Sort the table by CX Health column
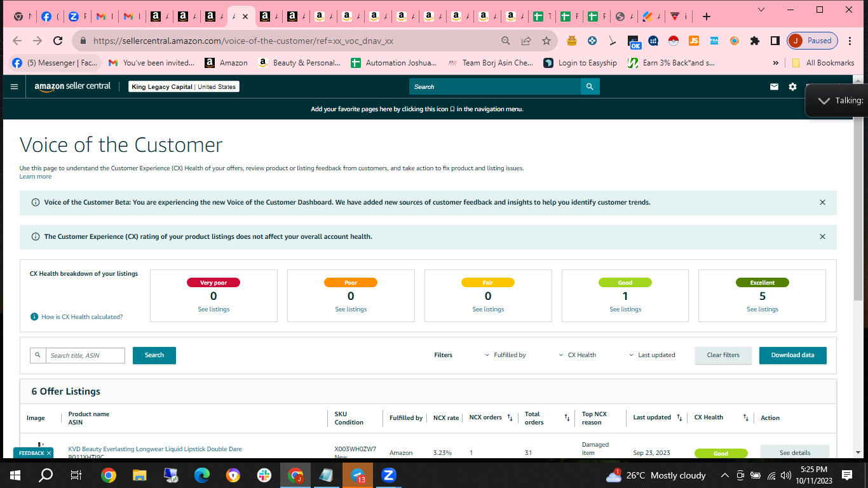 point(745,417)
